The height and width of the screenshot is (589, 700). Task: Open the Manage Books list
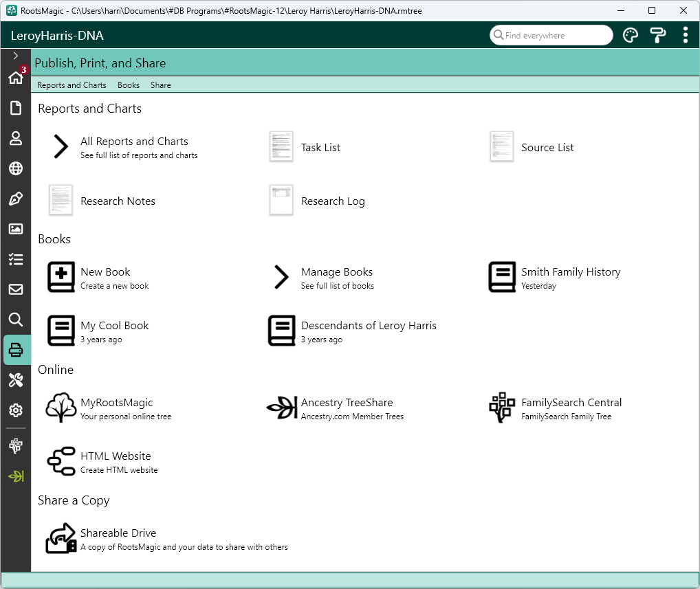click(x=337, y=272)
